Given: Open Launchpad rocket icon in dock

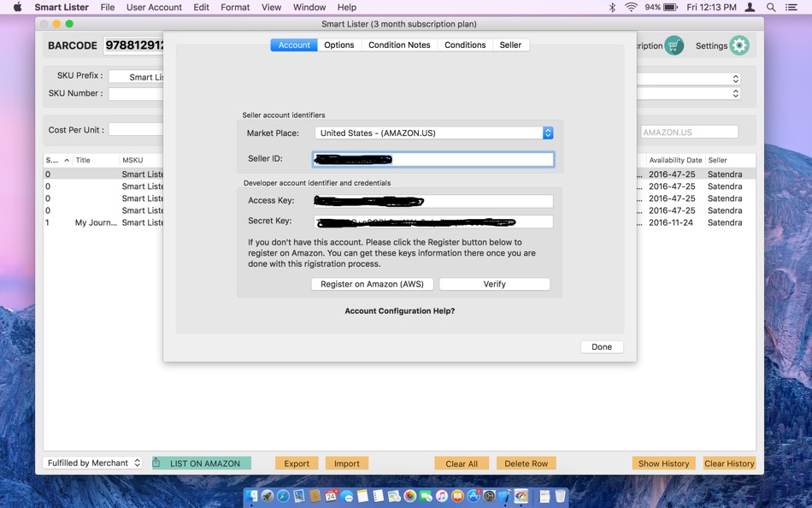Looking at the screenshot, I should coord(268,496).
